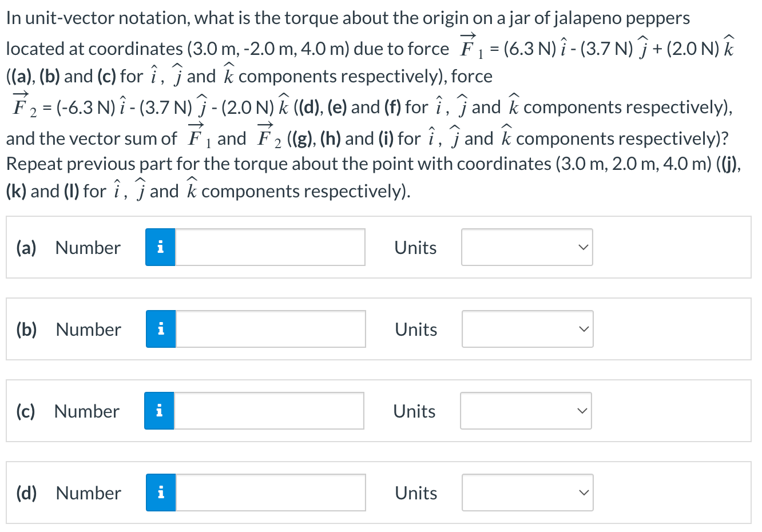Screen dimensions: 762x532
Task: Open the Units dropdown for part (b)
Action: click(x=526, y=329)
